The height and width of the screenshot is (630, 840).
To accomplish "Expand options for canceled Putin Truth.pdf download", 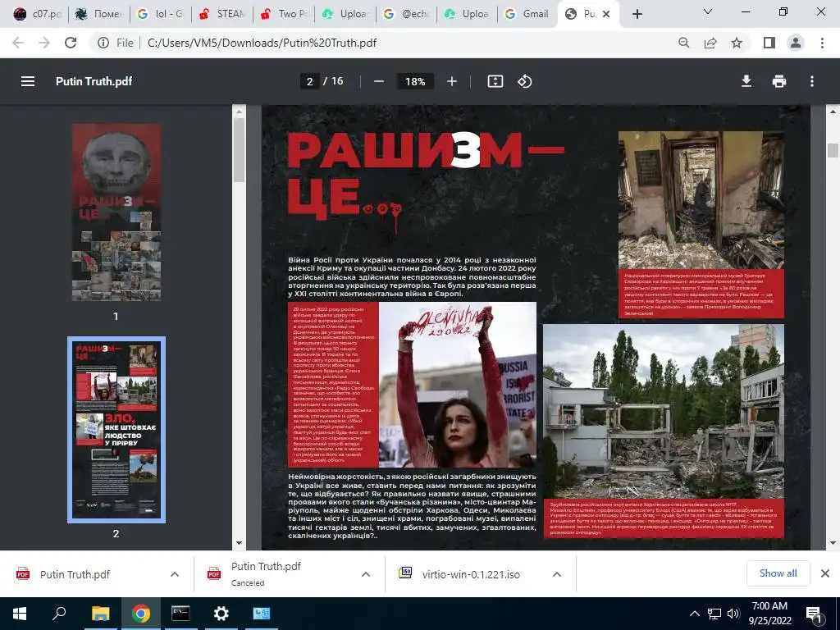I will pos(366,574).
